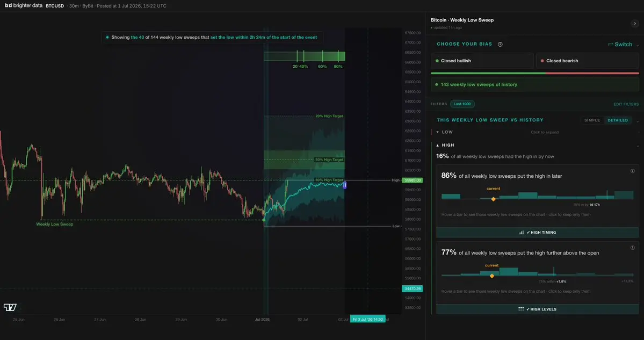
Task: Open the brighter data logo
Action: [x=24, y=6]
